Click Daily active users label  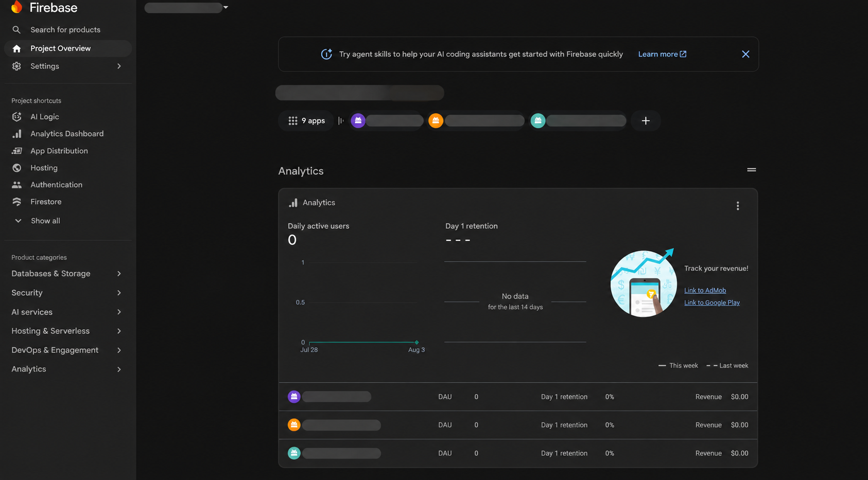[318, 226]
